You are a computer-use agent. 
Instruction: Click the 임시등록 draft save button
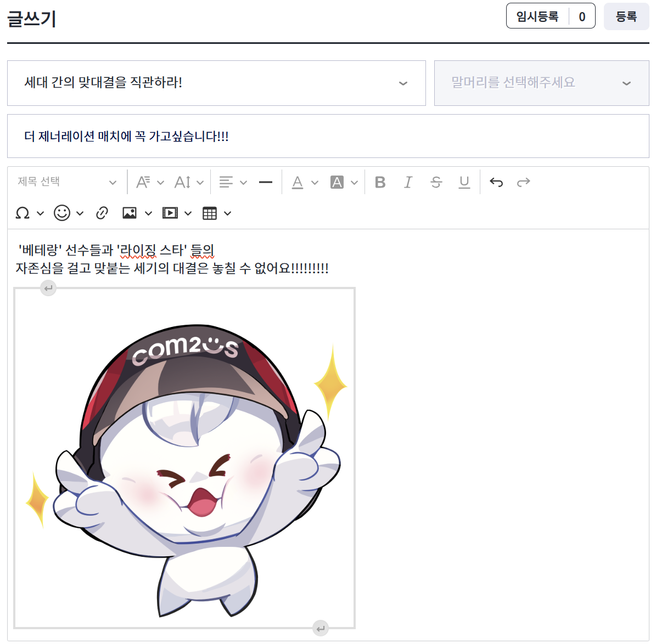point(537,16)
